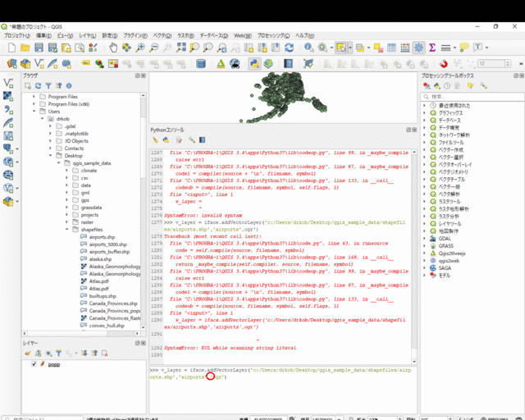Image resolution: width=525 pixels, height=420 pixels.
Task: Open the レイヤ menu
Action: point(88,35)
